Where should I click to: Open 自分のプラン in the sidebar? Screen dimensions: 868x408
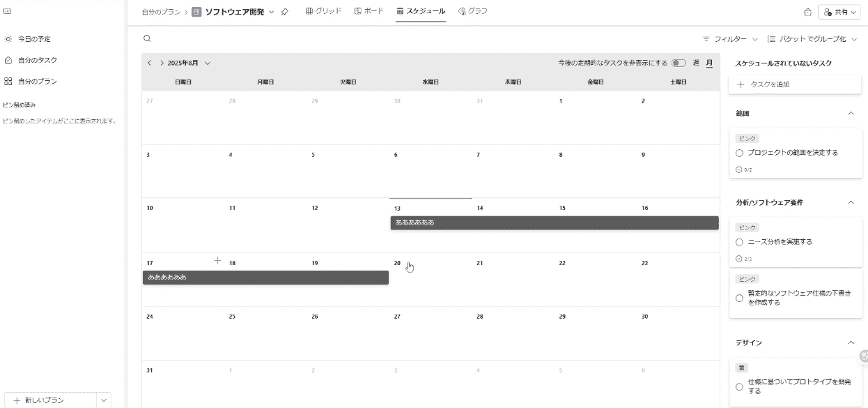click(37, 81)
